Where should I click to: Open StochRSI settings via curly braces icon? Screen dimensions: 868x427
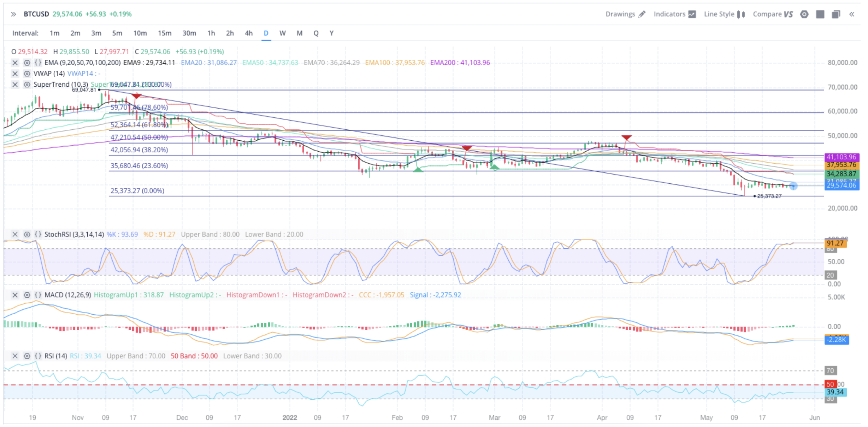[38, 234]
